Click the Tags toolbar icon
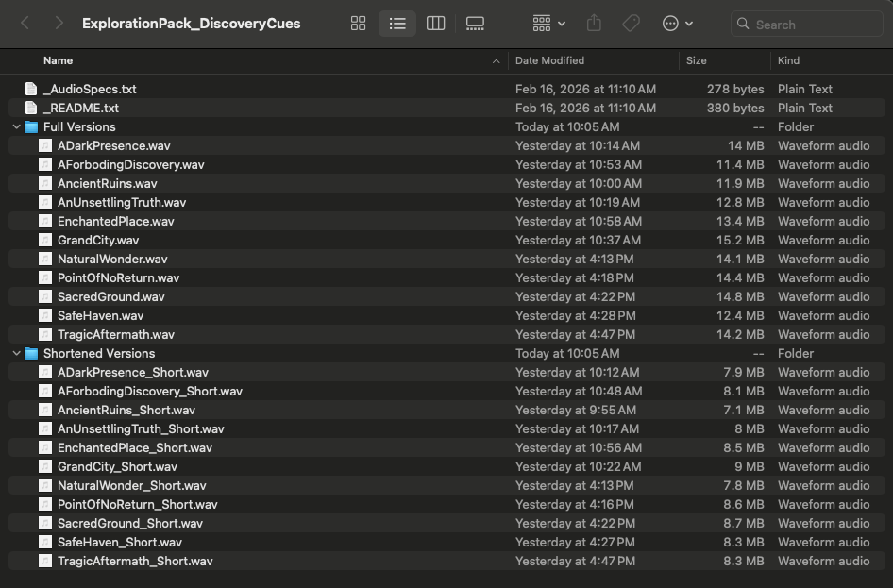 point(631,24)
